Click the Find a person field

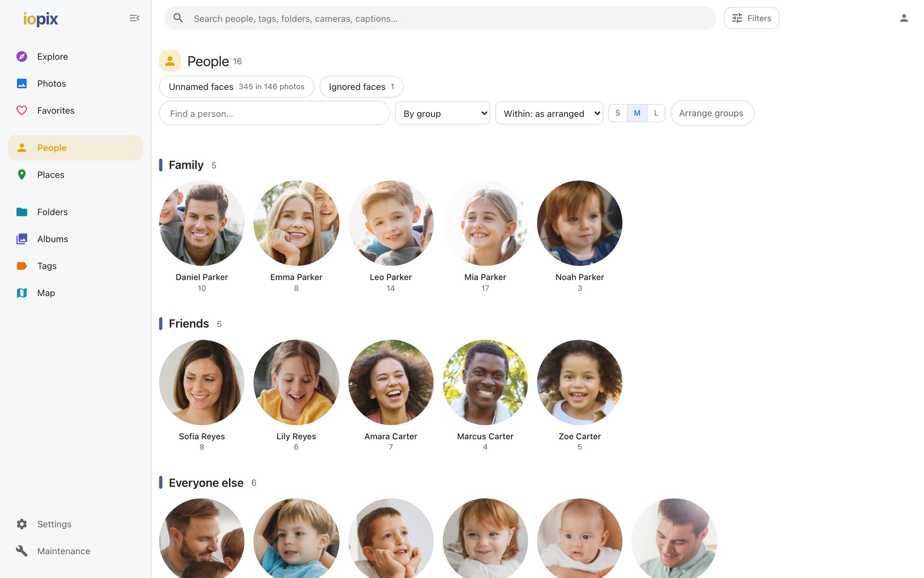pos(274,113)
